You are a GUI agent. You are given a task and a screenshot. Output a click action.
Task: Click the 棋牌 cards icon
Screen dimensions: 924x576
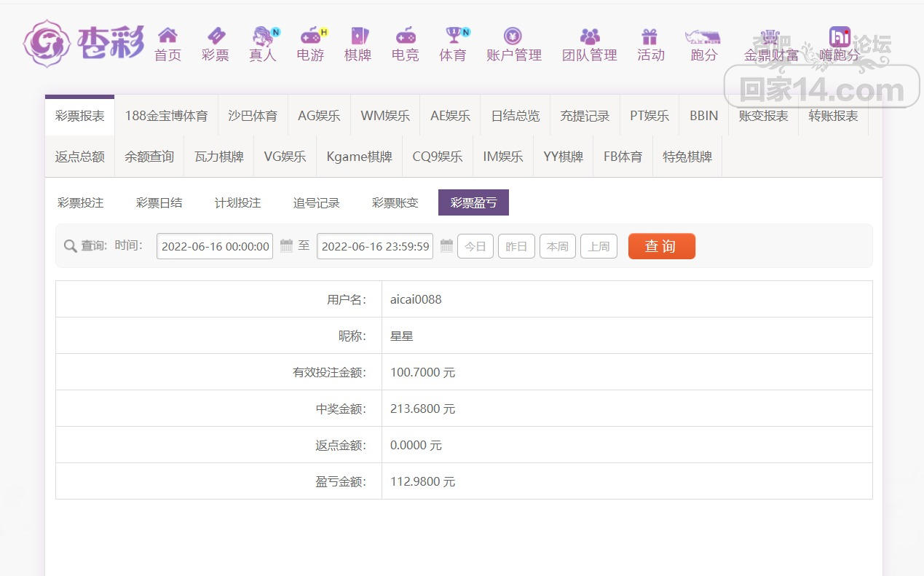(x=358, y=36)
